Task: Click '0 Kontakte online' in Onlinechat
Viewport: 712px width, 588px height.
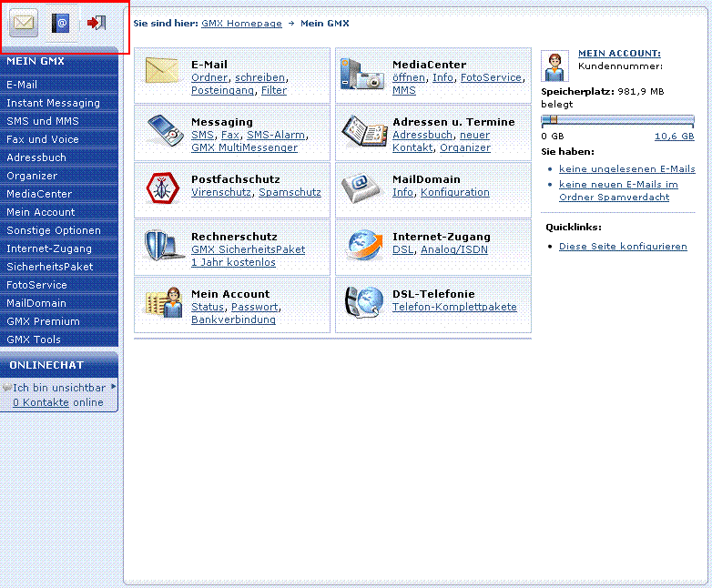Action: 58,402
